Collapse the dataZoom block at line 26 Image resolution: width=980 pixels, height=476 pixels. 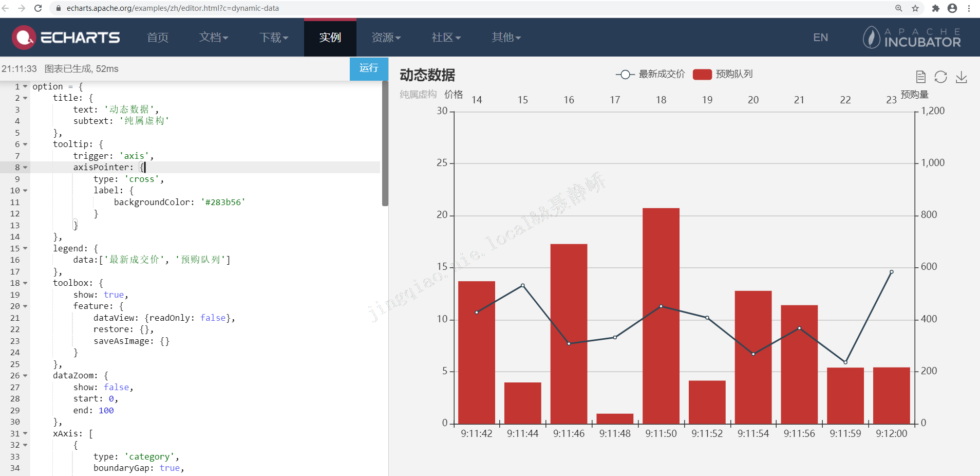(24, 375)
